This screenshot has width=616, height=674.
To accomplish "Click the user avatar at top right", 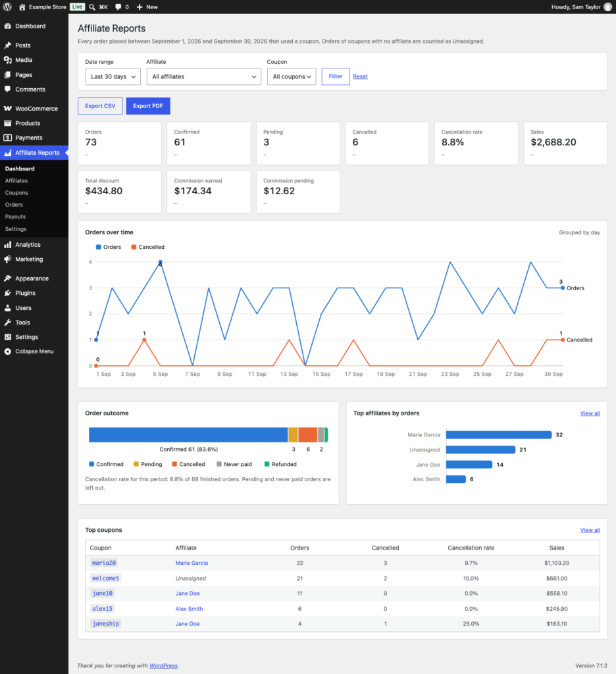I will [608, 7].
